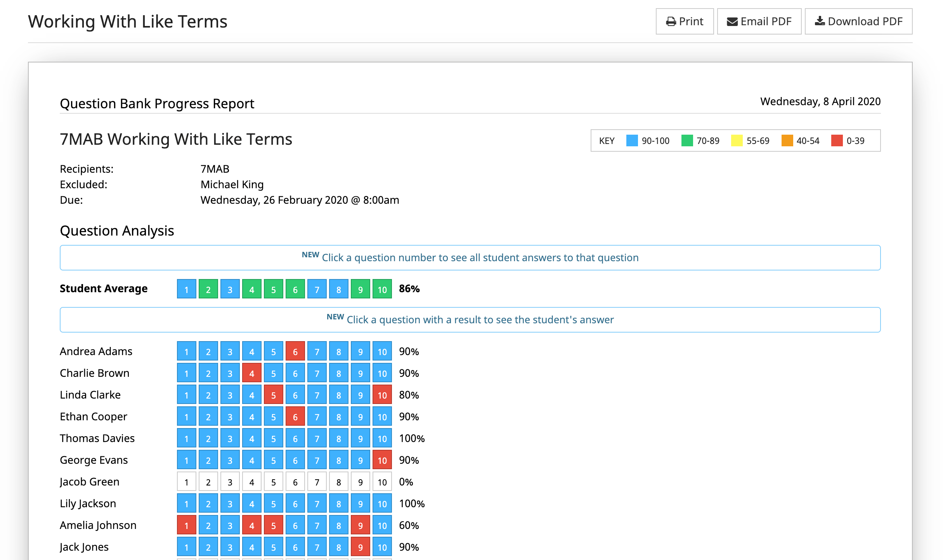Click the Print button
The height and width of the screenshot is (560, 943).
tap(685, 21)
